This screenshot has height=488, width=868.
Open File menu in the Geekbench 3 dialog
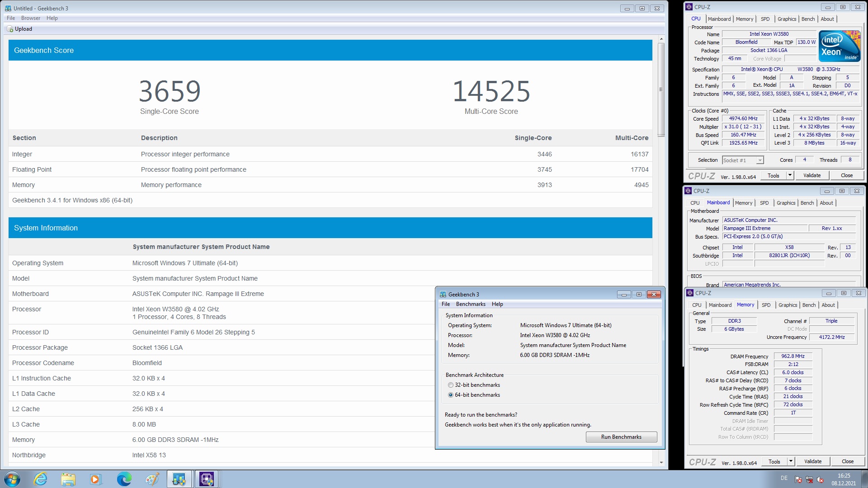[x=446, y=304]
